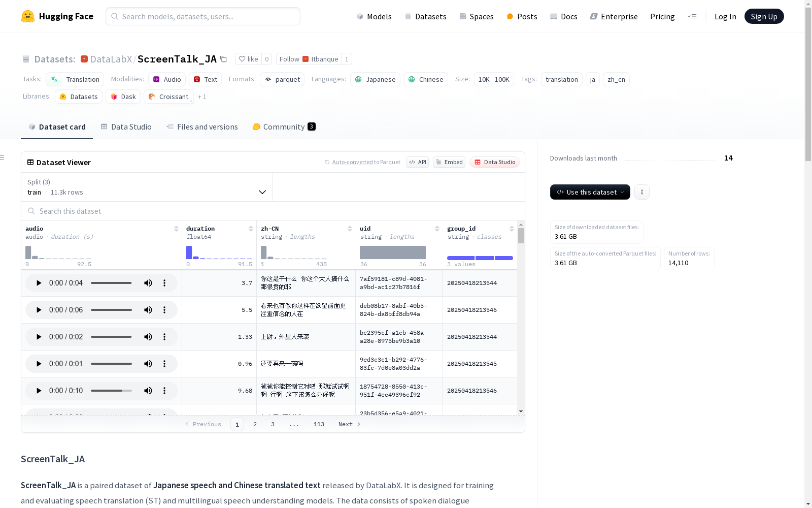The height and width of the screenshot is (508, 812).
Task: Sort by the audio column
Action: pyautogui.click(x=176, y=229)
